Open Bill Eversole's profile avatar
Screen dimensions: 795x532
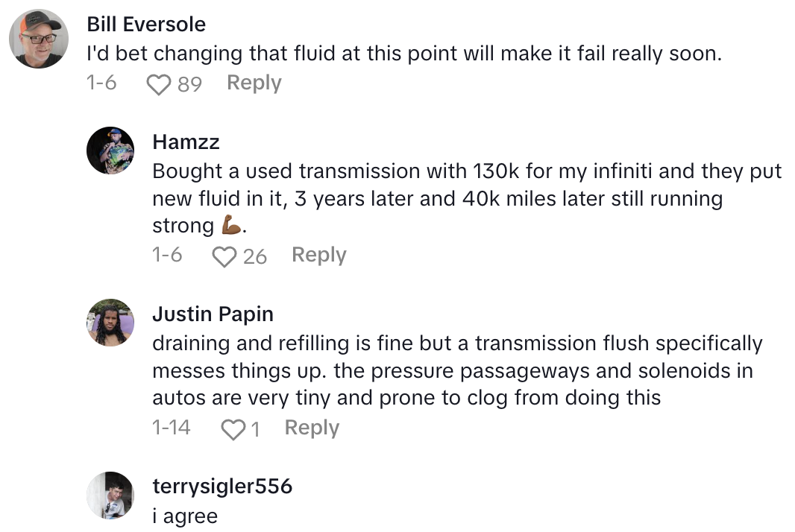point(38,38)
